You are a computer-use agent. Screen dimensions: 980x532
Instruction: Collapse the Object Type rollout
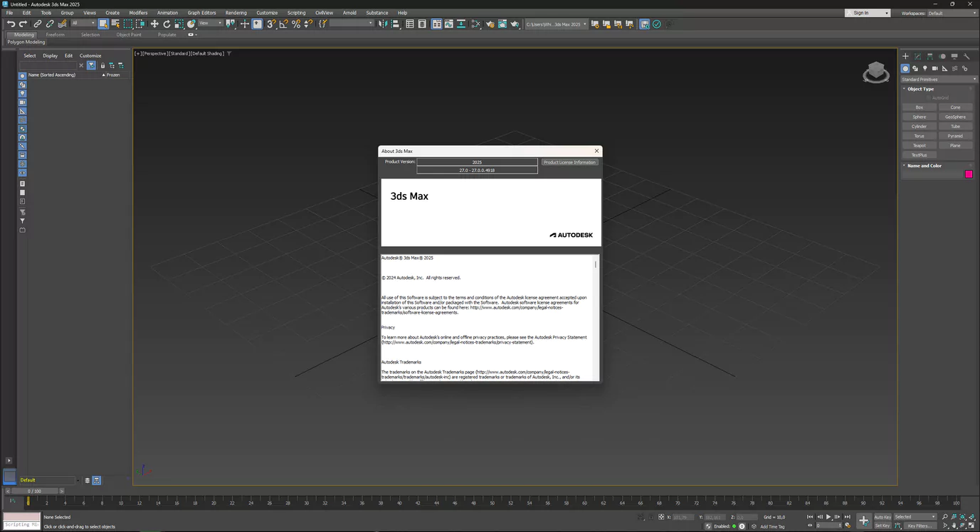click(905, 88)
